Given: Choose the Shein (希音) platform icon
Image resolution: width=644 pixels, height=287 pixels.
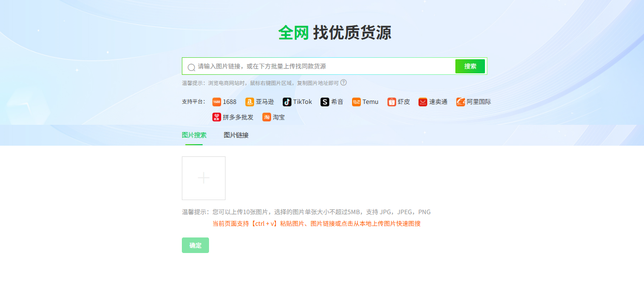Looking at the screenshot, I should (325, 102).
